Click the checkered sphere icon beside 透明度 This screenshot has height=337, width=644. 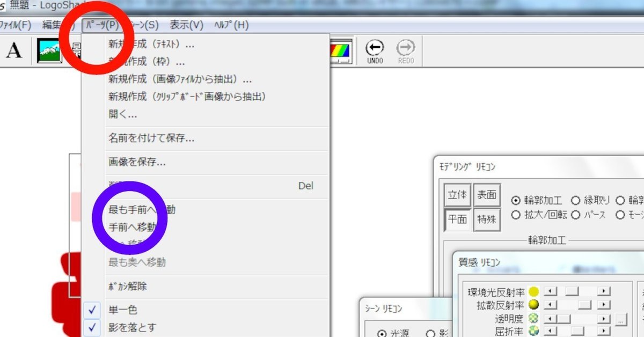pos(533,319)
